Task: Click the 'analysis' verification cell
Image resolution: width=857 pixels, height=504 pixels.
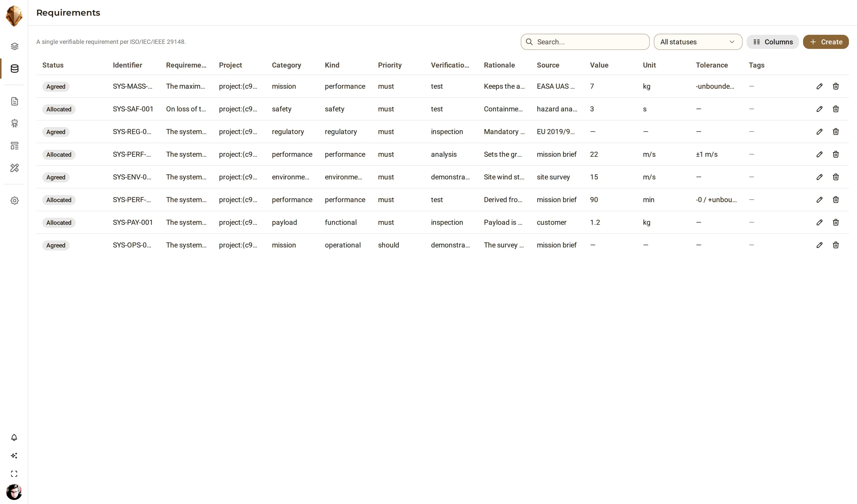Action: coord(443,154)
